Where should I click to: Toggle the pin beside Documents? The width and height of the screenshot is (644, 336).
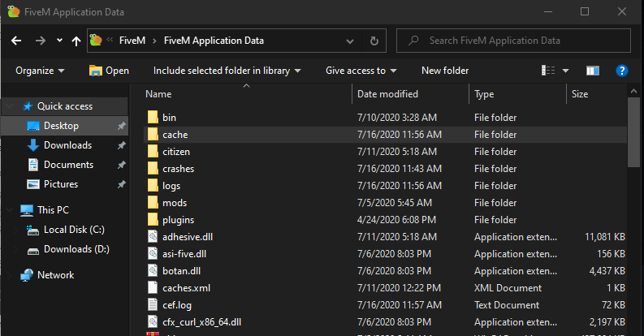coord(121,165)
